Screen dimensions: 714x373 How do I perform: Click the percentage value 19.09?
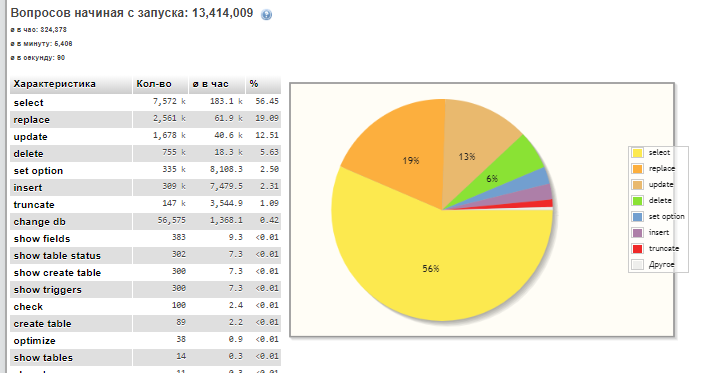[267, 118]
